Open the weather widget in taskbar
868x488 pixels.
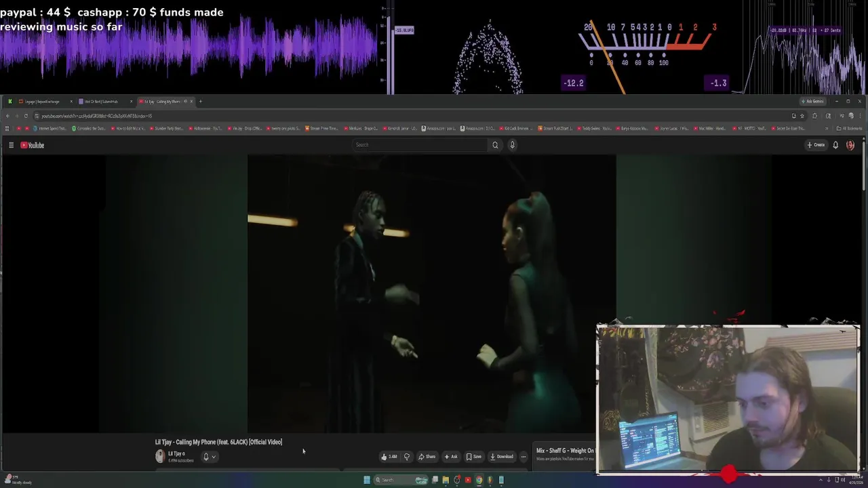(x=17, y=480)
